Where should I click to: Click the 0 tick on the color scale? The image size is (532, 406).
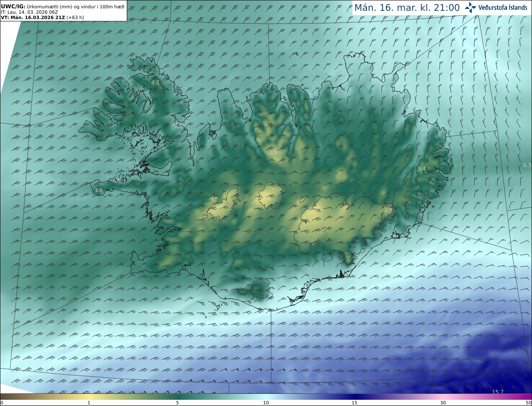pos(2,403)
